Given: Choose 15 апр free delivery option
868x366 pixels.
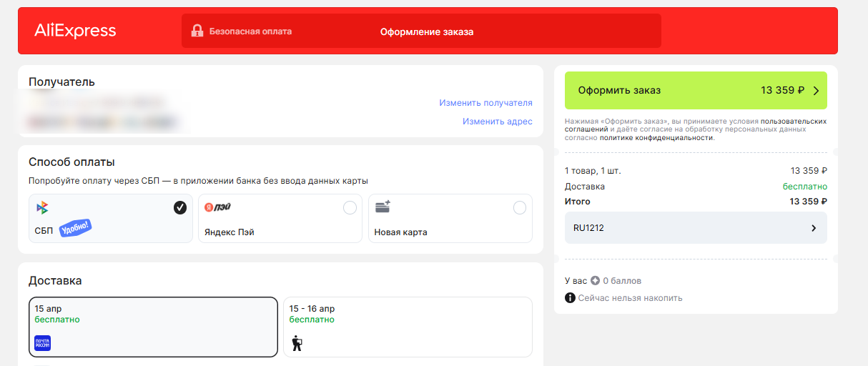Looking at the screenshot, I should point(153,327).
